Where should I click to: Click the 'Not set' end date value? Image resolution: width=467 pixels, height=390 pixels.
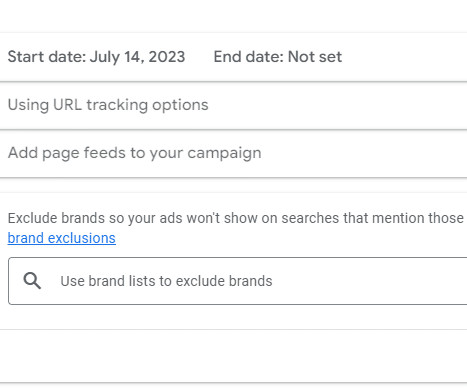315,57
